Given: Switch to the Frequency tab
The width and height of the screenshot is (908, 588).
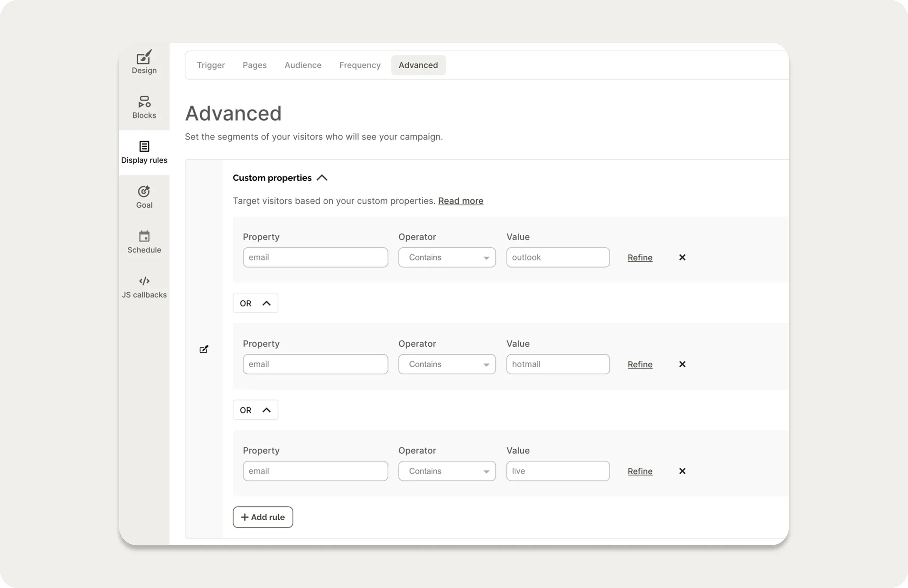Looking at the screenshot, I should (359, 65).
